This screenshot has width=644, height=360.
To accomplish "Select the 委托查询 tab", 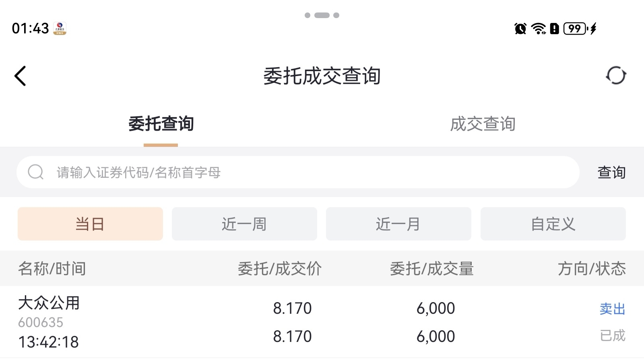I will click(161, 124).
